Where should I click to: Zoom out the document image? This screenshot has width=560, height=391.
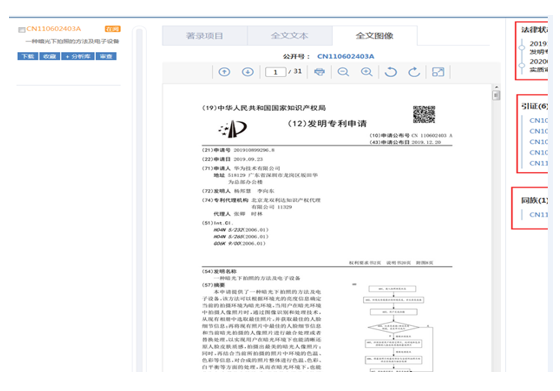pyautogui.click(x=343, y=72)
